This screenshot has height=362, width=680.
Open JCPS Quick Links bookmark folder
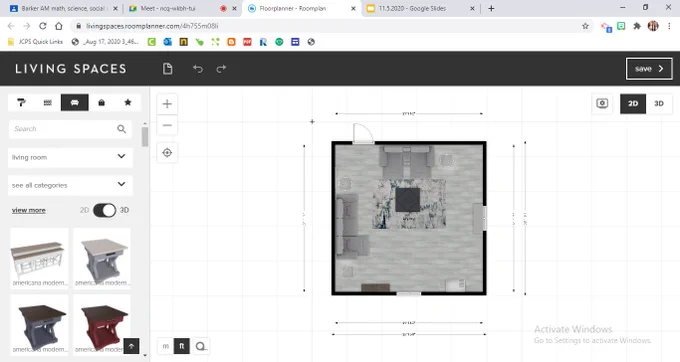coord(36,42)
